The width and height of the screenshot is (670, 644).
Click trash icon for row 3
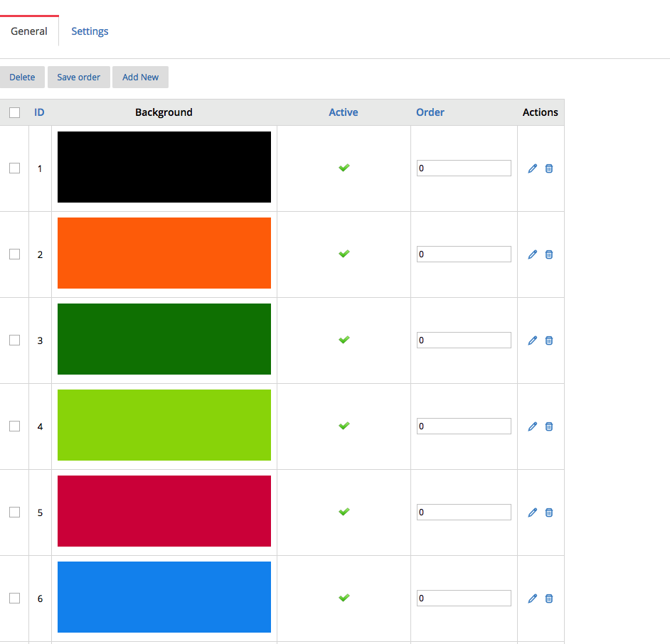tap(549, 340)
